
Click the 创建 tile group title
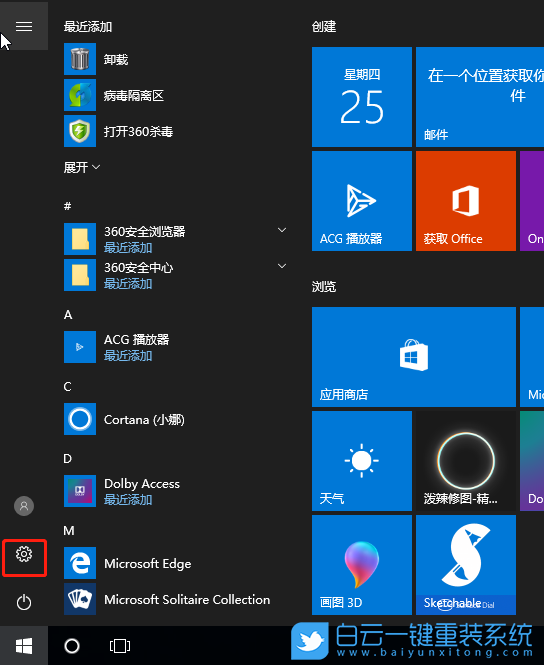point(324,27)
